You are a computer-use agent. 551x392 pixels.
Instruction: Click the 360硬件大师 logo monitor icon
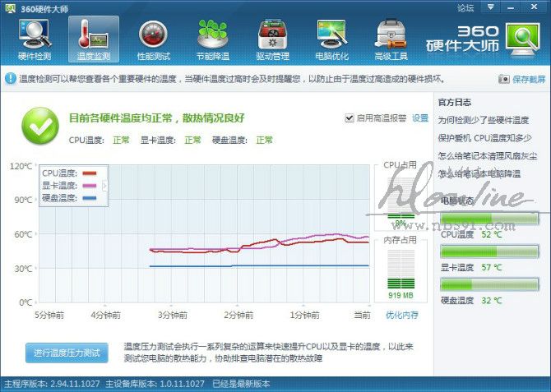click(x=522, y=39)
